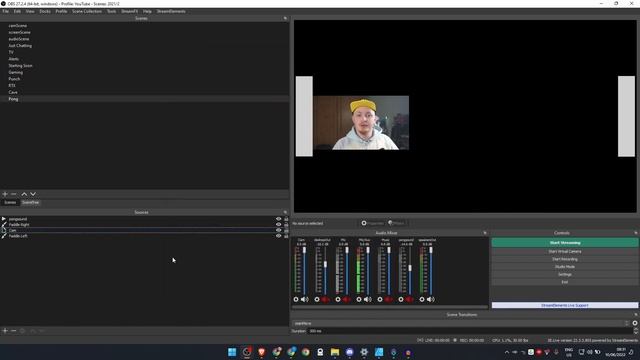Switch to the Scenes tab
This screenshot has height=360, width=640.
click(x=10, y=202)
